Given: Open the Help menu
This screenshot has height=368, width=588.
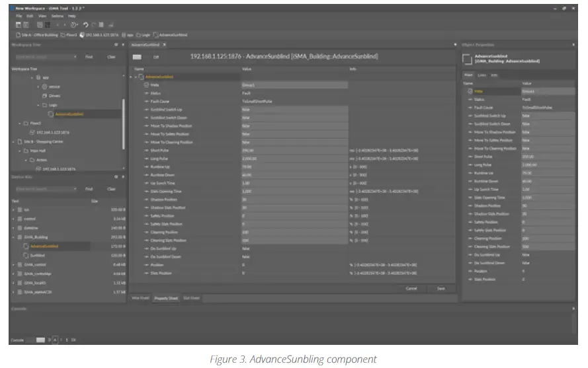Looking at the screenshot, I should (x=72, y=16).
